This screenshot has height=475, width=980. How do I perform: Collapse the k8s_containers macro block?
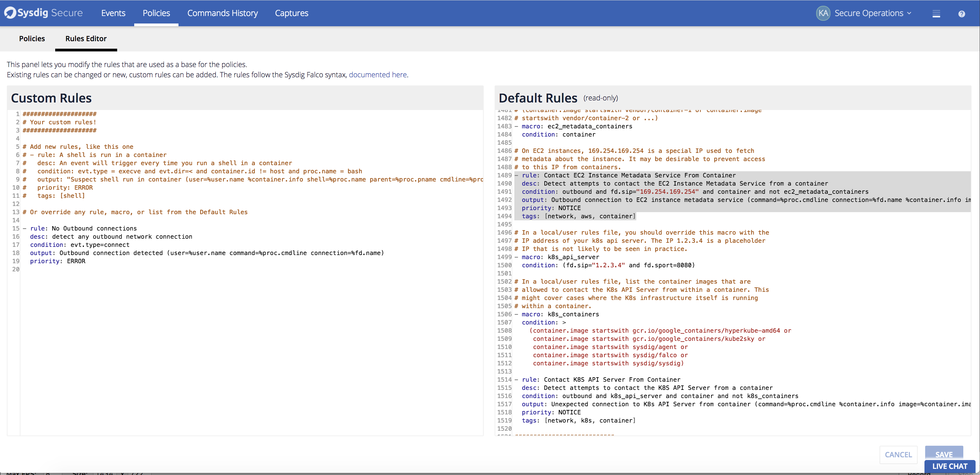tap(516, 314)
